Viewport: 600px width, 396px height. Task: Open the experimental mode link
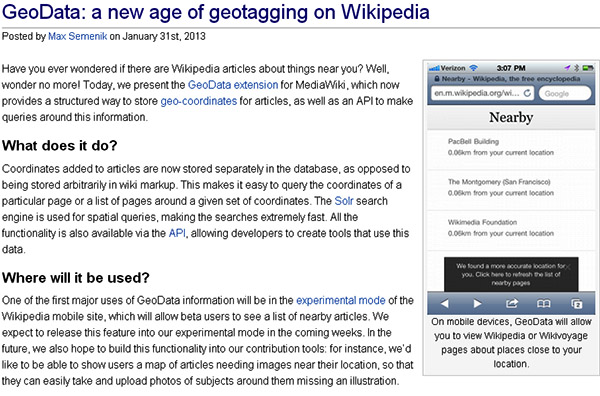click(x=341, y=300)
